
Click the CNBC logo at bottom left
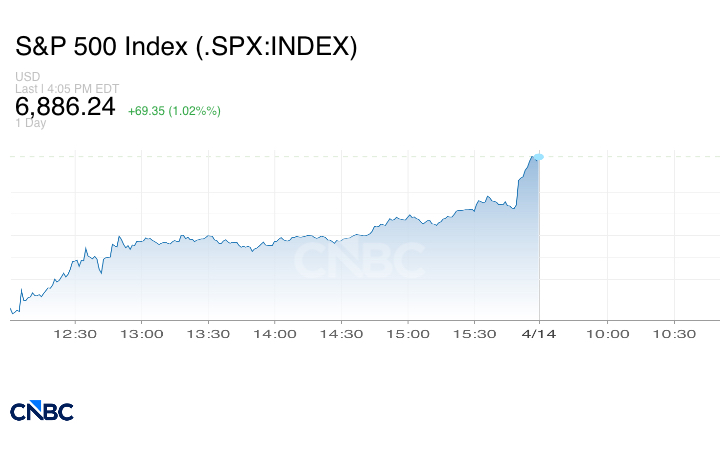point(41,411)
